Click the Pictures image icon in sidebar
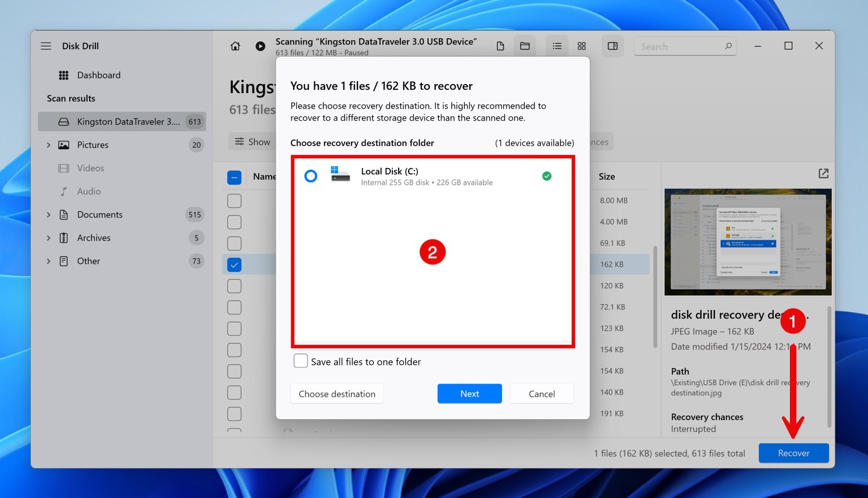The height and width of the screenshot is (498, 868). click(x=63, y=145)
